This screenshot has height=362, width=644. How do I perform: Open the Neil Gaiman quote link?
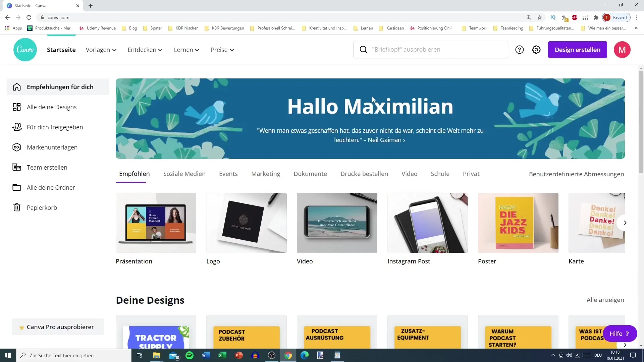[370, 135]
